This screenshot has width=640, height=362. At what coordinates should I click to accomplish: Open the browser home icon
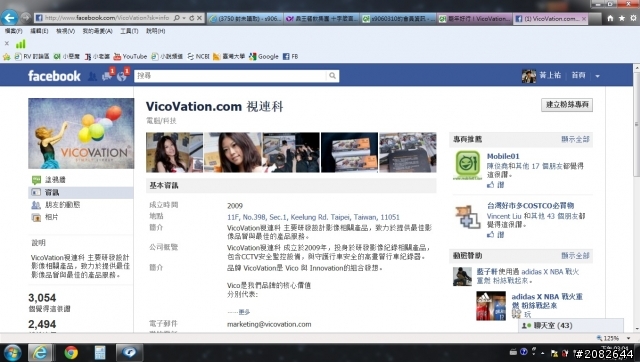610,18
